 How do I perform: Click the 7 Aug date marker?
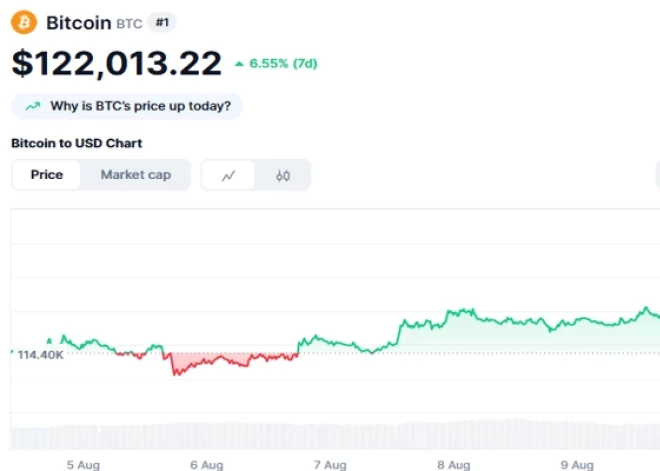330,464
